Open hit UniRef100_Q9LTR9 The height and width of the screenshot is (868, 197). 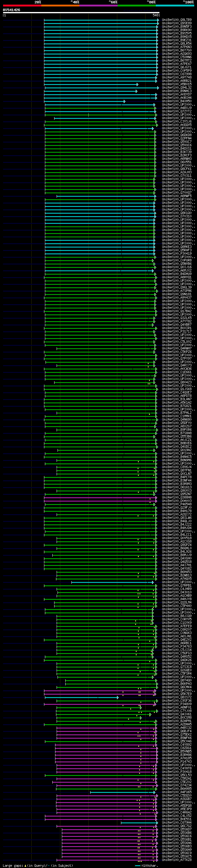click(x=176, y=20)
